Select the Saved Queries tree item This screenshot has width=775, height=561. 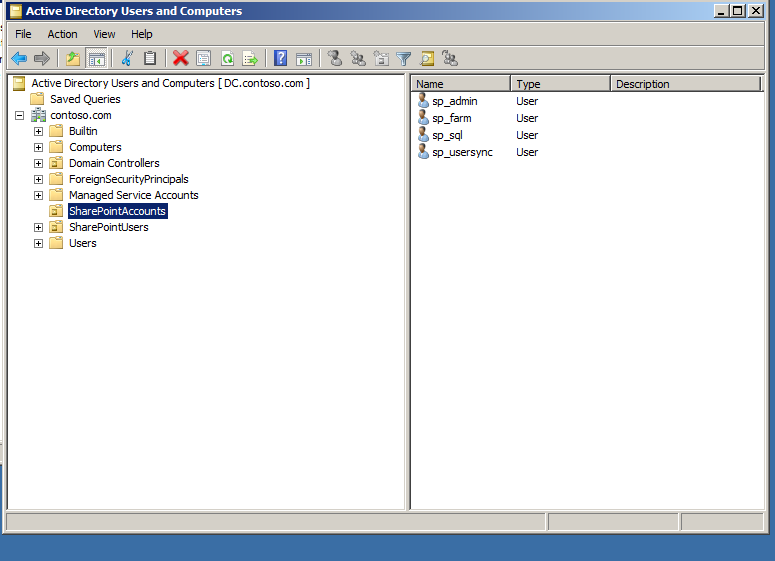click(85, 99)
